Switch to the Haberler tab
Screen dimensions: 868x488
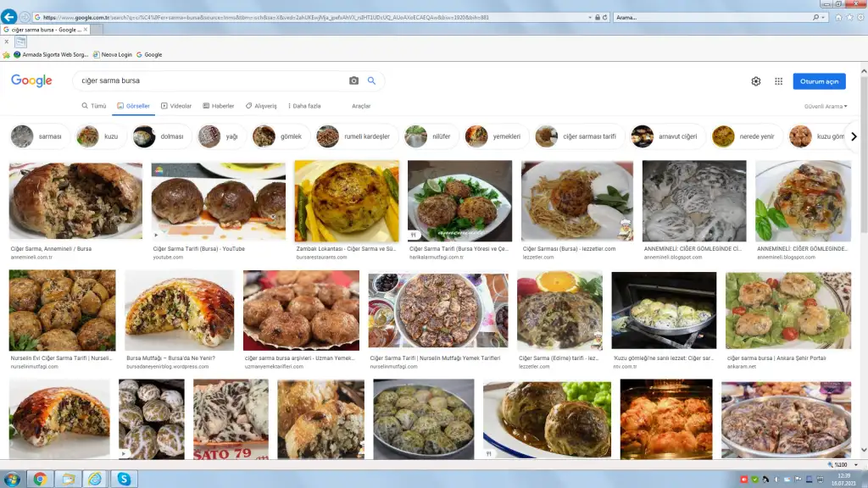[222, 106]
